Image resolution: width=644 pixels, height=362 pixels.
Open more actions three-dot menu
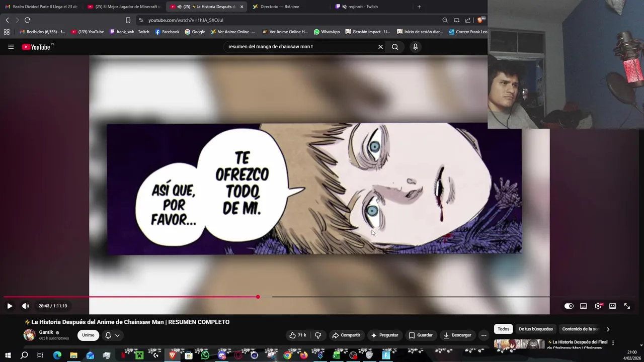pyautogui.click(x=484, y=335)
